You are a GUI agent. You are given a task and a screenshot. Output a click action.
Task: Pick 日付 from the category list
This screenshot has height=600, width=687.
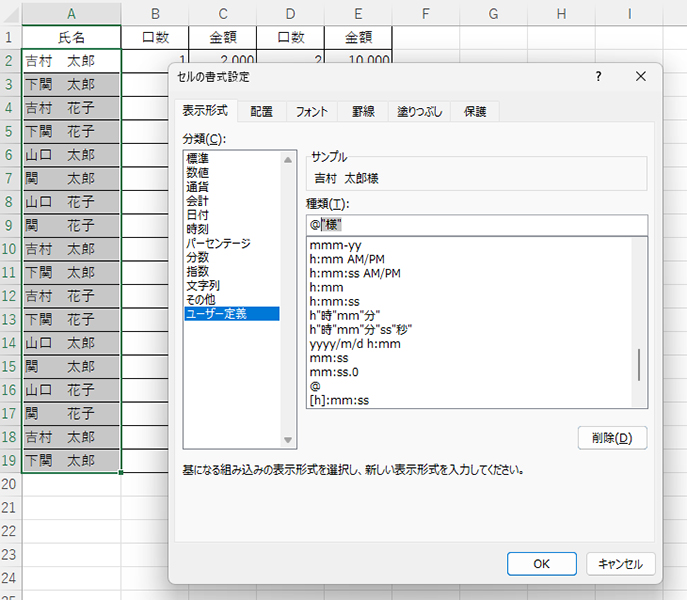(198, 215)
